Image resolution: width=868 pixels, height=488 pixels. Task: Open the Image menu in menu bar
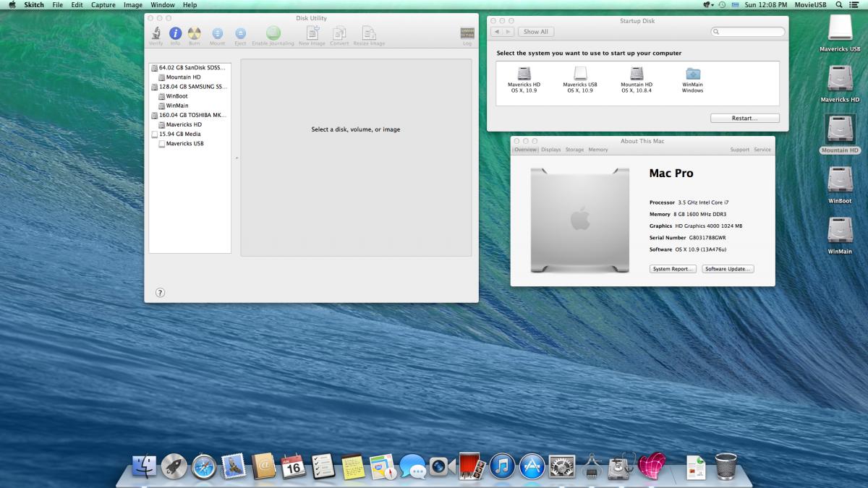(133, 4)
